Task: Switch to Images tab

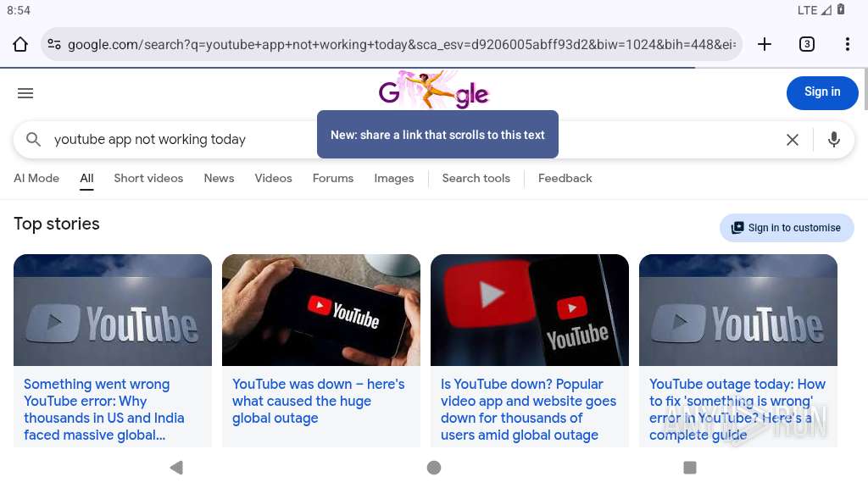Action: pyautogui.click(x=394, y=178)
